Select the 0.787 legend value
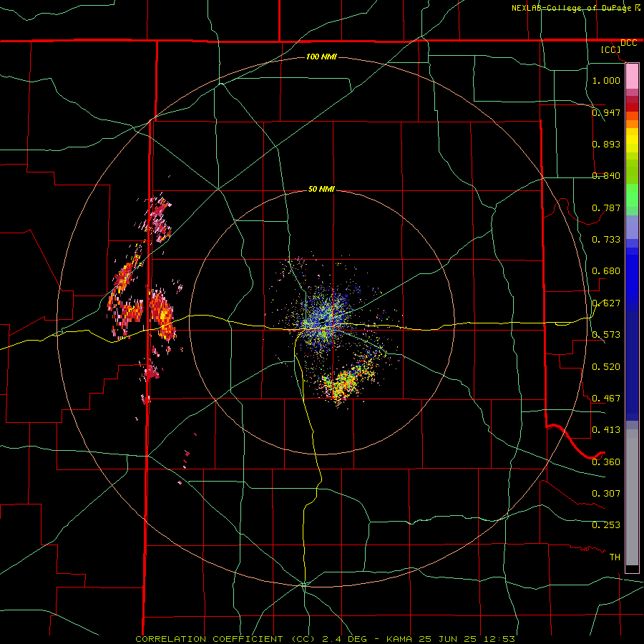 (x=606, y=208)
